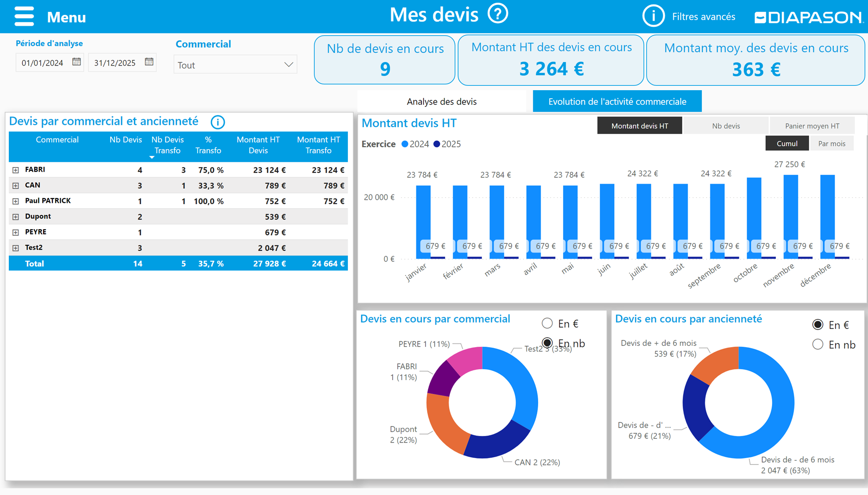Click info icon beside Devis par commercial

[x=218, y=122]
